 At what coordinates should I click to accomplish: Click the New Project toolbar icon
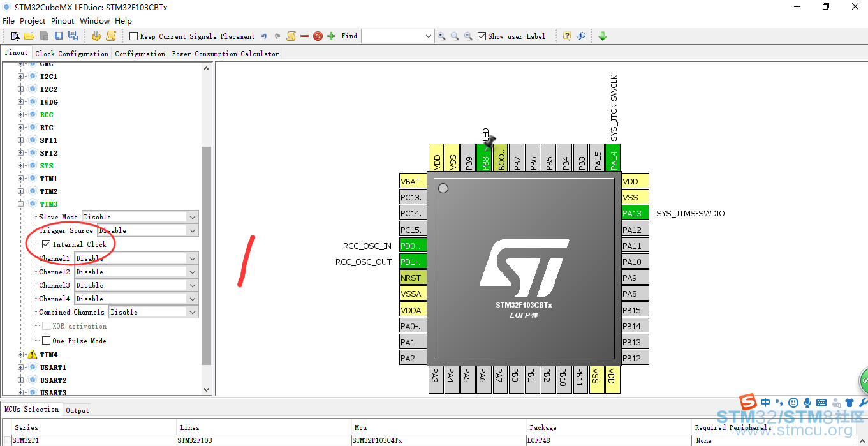15,36
